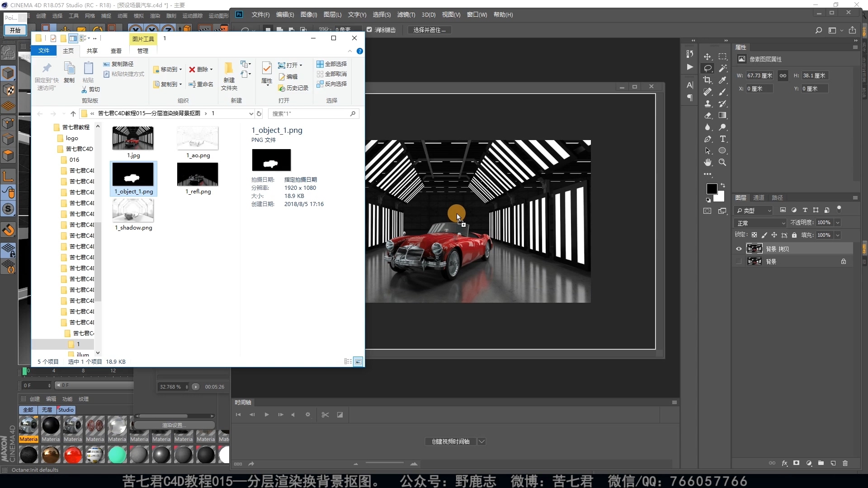Click the 选择并遮住 button
The image size is (868, 488).
(x=429, y=30)
